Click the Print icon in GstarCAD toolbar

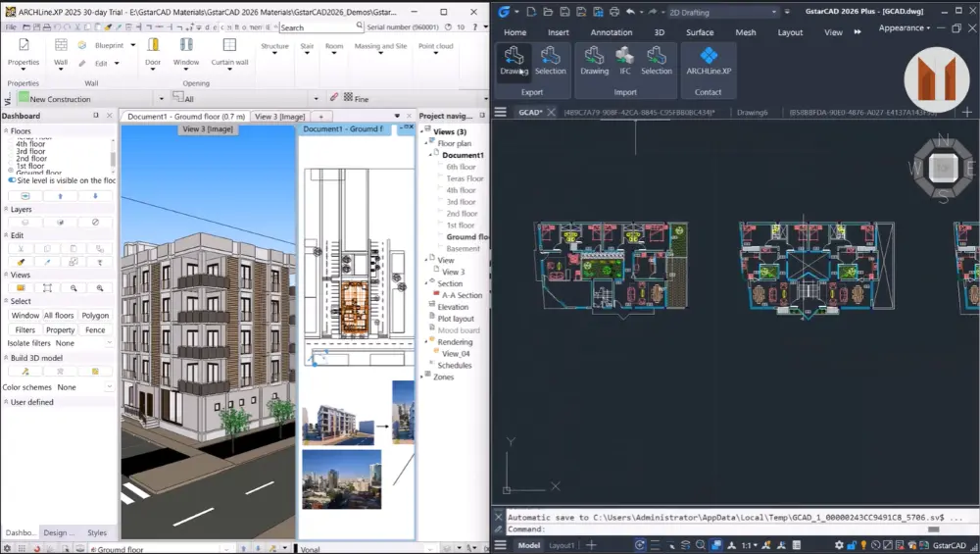614,11
